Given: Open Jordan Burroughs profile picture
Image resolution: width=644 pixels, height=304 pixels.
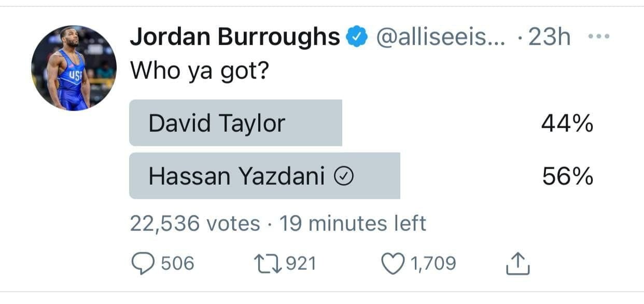Looking at the screenshot, I should coord(74,68).
